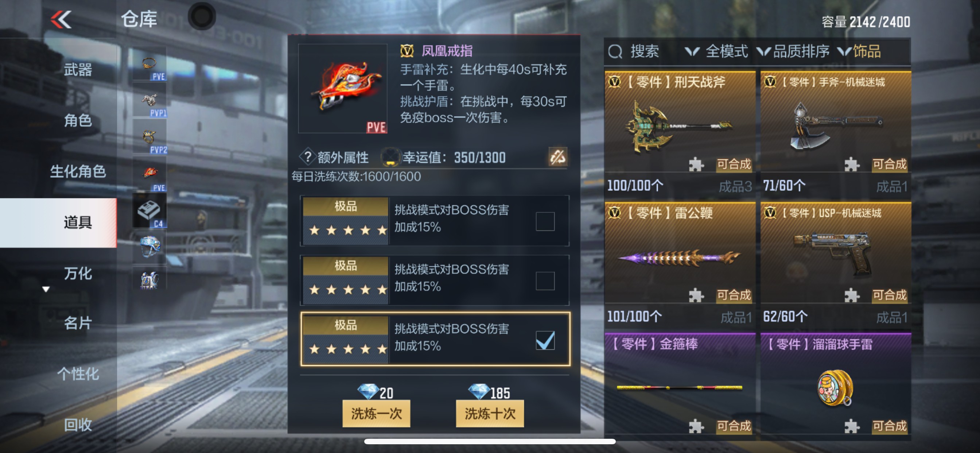The image size is (980, 453).
Task: Go back with the red double-arrow icon
Action: [x=61, y=19]
